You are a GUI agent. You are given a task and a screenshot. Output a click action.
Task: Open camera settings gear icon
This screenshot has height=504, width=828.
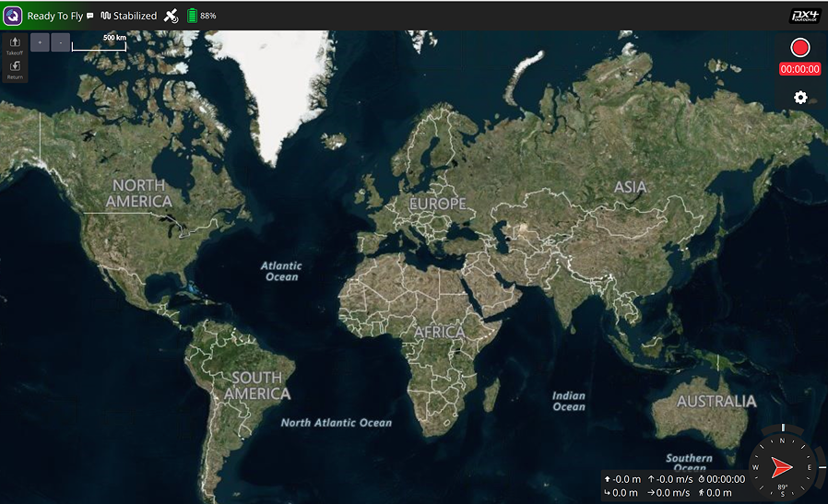(x=800, y=98)
